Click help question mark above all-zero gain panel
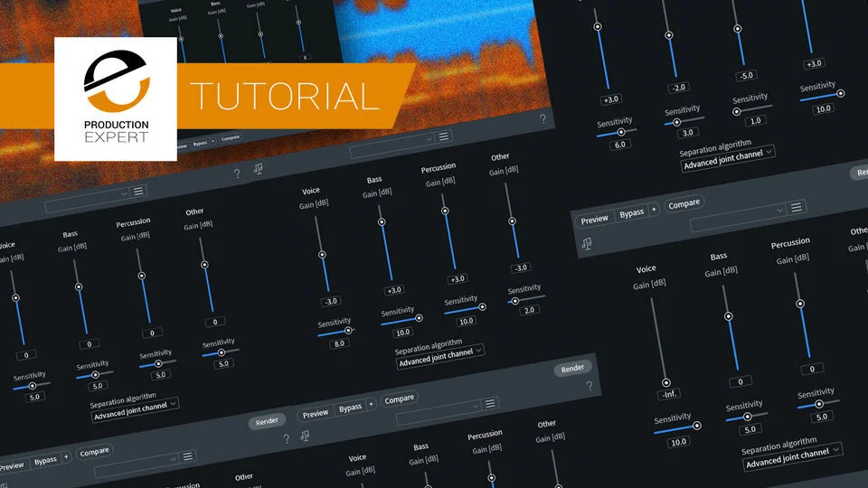 [237, 174]
